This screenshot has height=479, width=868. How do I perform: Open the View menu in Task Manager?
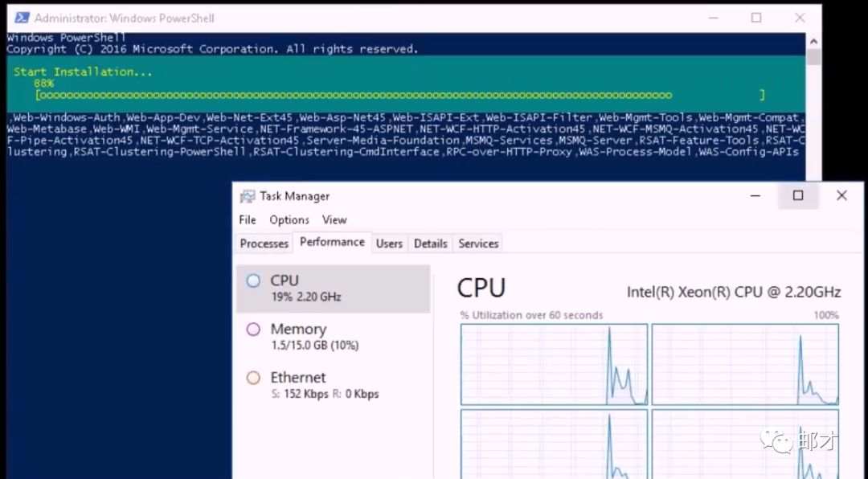[x=334, y=219]
